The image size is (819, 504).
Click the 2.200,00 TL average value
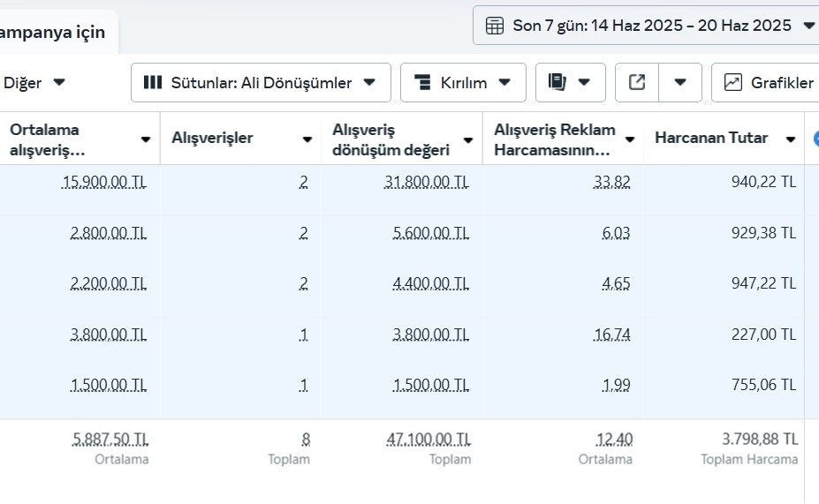108,283
